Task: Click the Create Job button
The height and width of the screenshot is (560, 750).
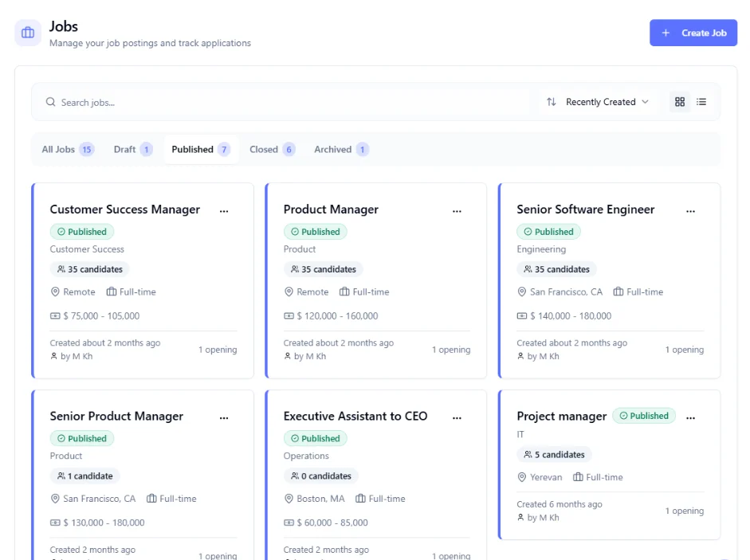Action: coord(693,33)
